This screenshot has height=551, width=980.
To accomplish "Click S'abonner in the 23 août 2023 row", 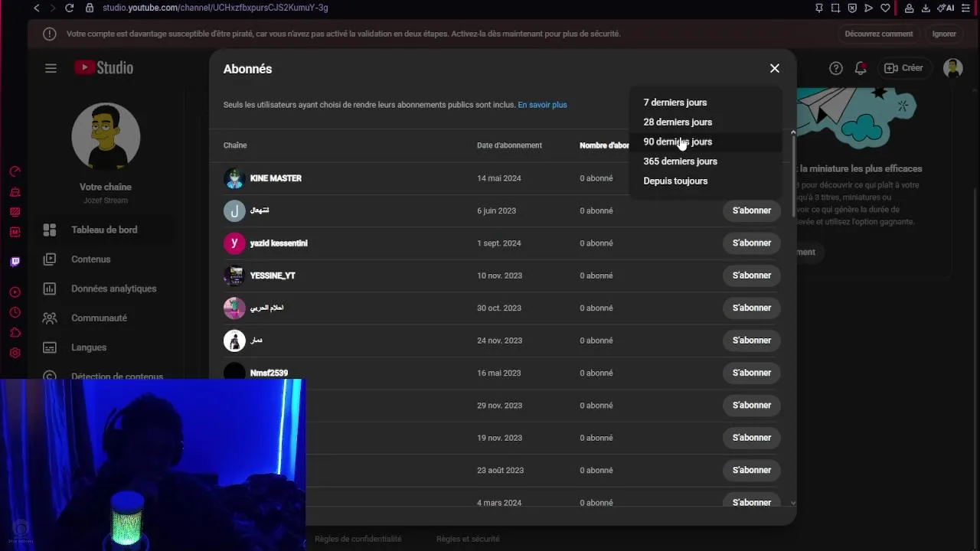I will (x=751, y=470).
